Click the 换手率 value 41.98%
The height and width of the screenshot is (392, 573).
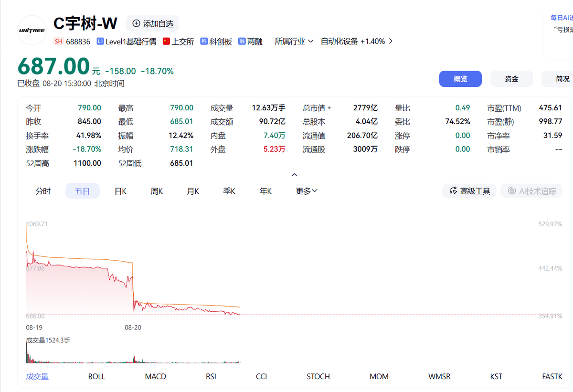(x=89, y=136)
